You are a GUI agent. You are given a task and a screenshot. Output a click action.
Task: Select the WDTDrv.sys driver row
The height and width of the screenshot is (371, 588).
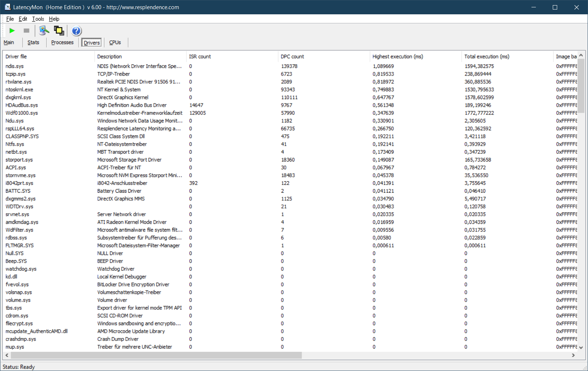point(290,207)
